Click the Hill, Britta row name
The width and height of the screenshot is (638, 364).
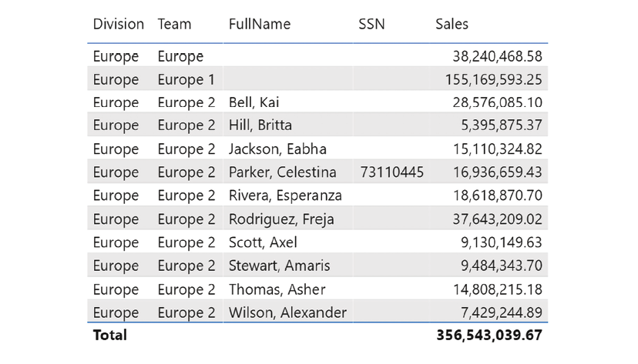pos(260,125)
